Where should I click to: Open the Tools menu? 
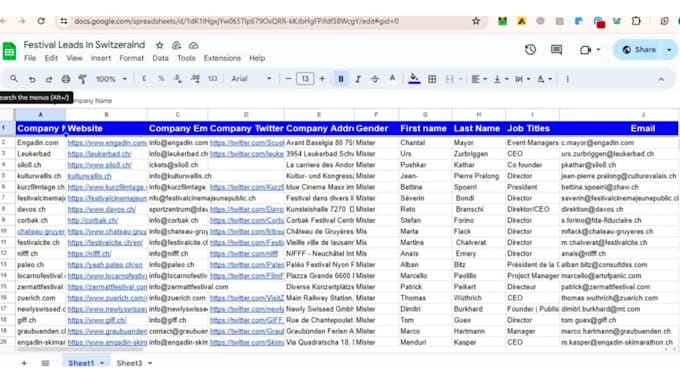(186, 58)
